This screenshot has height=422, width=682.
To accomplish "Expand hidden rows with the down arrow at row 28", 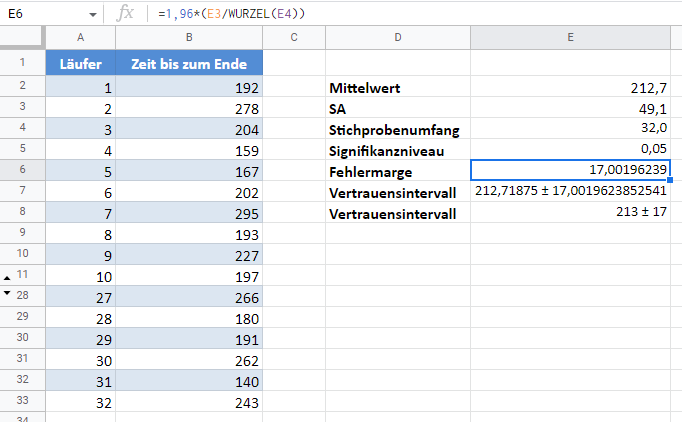I will (7, 293).
